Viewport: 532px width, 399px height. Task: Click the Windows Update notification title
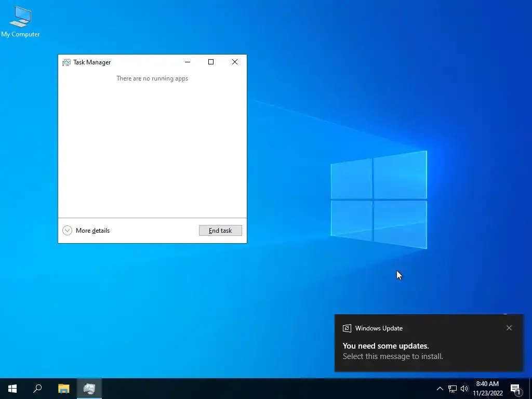point(379,328)
